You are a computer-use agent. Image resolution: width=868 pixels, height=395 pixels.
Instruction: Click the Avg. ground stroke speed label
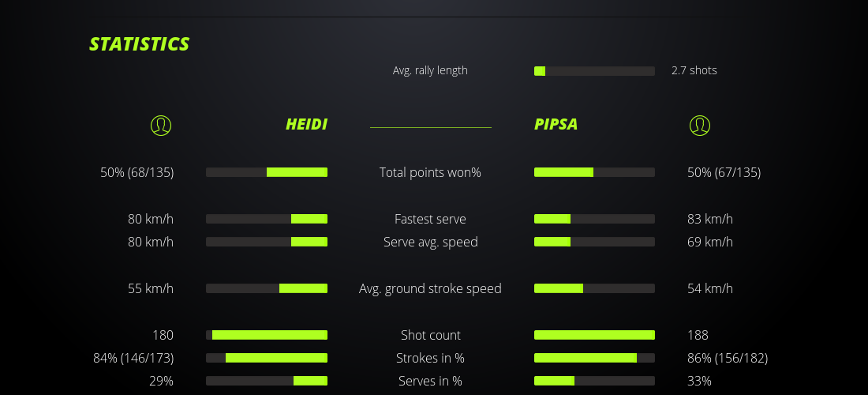pyautogui.click(x=430, y=288)
